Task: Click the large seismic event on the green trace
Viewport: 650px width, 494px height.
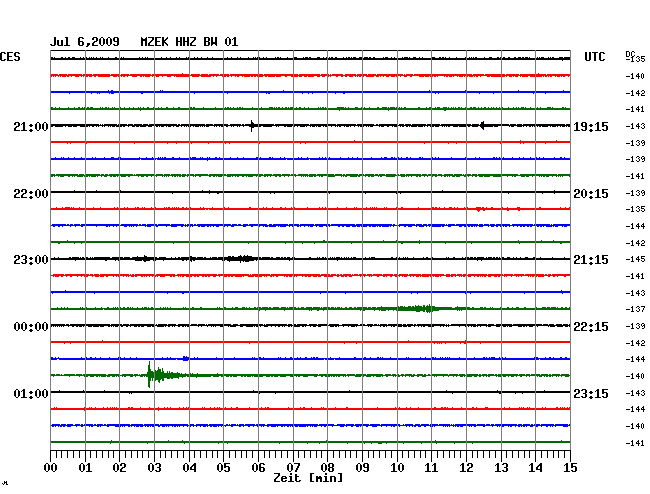Action: (x=152, y=375)
